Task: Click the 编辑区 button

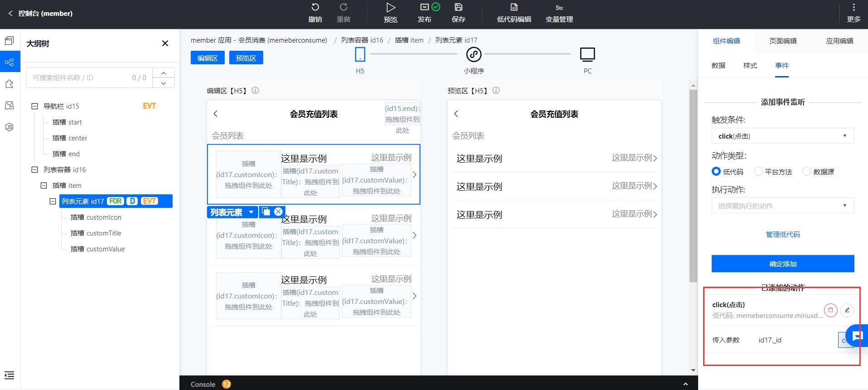Action: coord(207,58)
